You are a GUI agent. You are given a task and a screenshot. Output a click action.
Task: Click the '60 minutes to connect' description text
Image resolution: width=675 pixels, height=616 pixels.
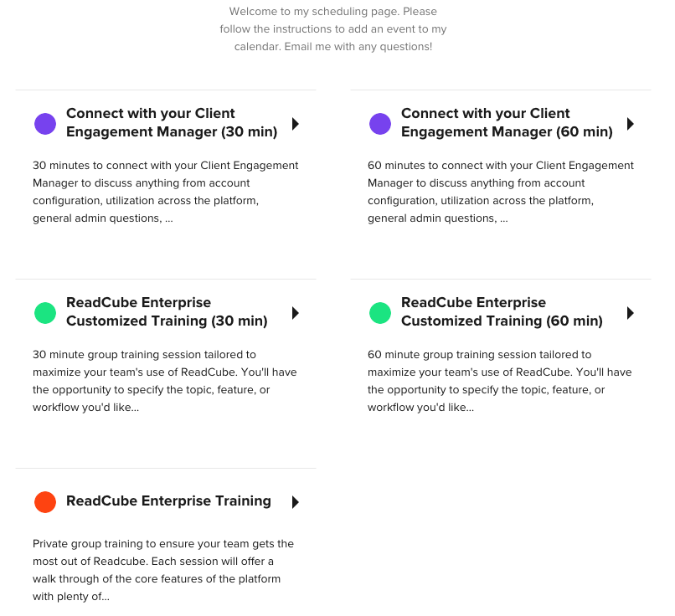pyautogui.click(x=501, y=192)
